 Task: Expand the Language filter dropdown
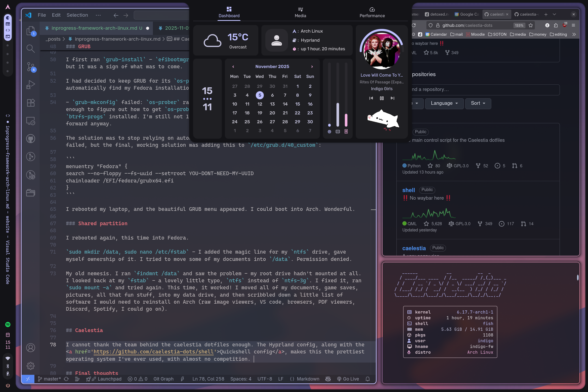pos(444,103)
